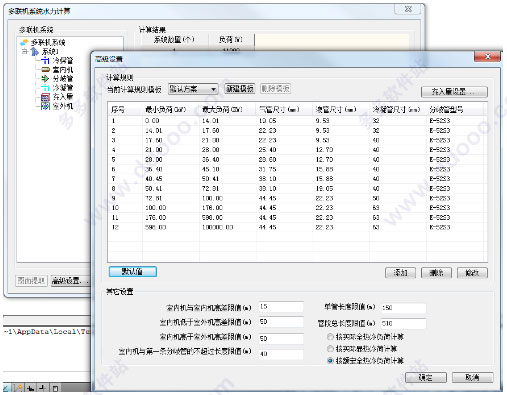
Task: Click the 气管尺寸 column header
Action: tap(285, 109)
